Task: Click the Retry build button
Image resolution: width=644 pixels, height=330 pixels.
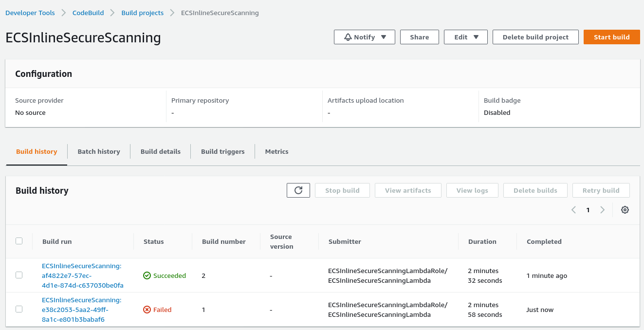Action: [x=601, y=190]
